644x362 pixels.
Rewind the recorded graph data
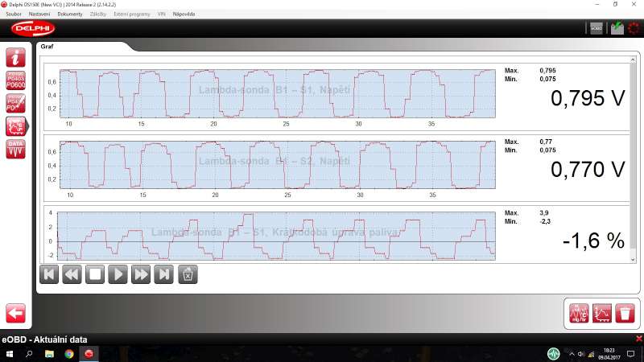coord(72,274)
